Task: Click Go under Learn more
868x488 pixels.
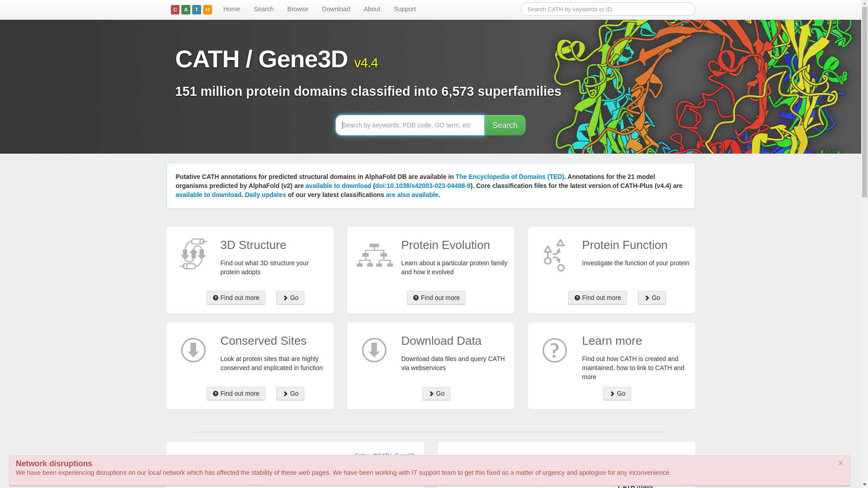Action: coord(617,394)
